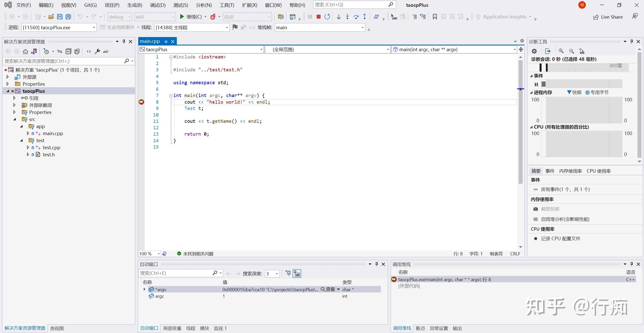This screenshot has height=333, width=644.
Task: Click the Hot Reload flame icon
Action: click(x=213, y=17)
